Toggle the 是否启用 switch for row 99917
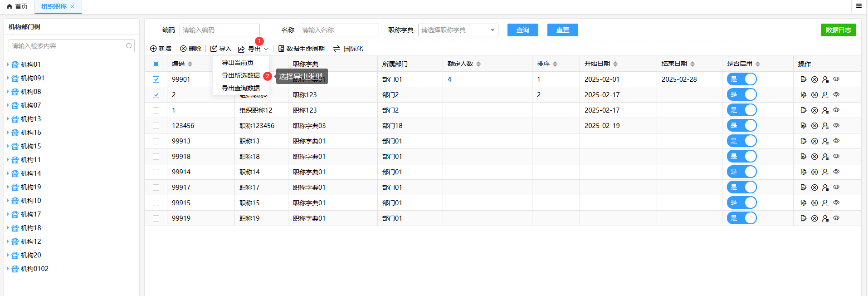 pyautogui.click(x=741, y=187)
